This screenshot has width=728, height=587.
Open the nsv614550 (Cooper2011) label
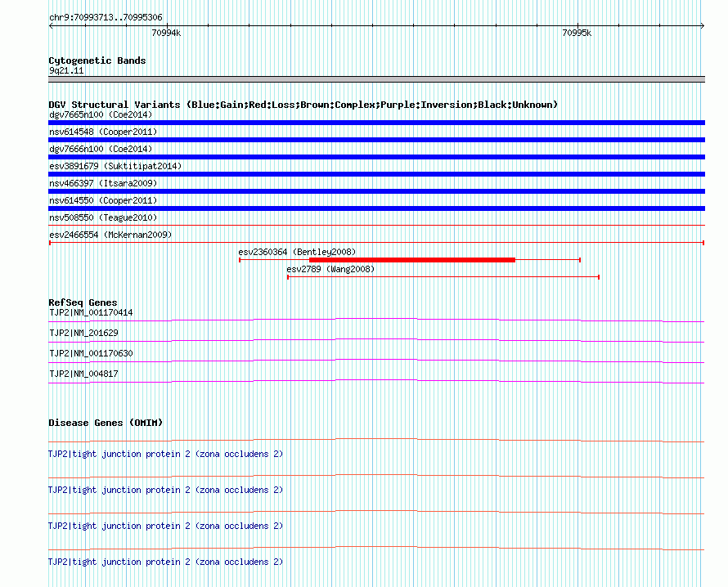tap(103, 200)
